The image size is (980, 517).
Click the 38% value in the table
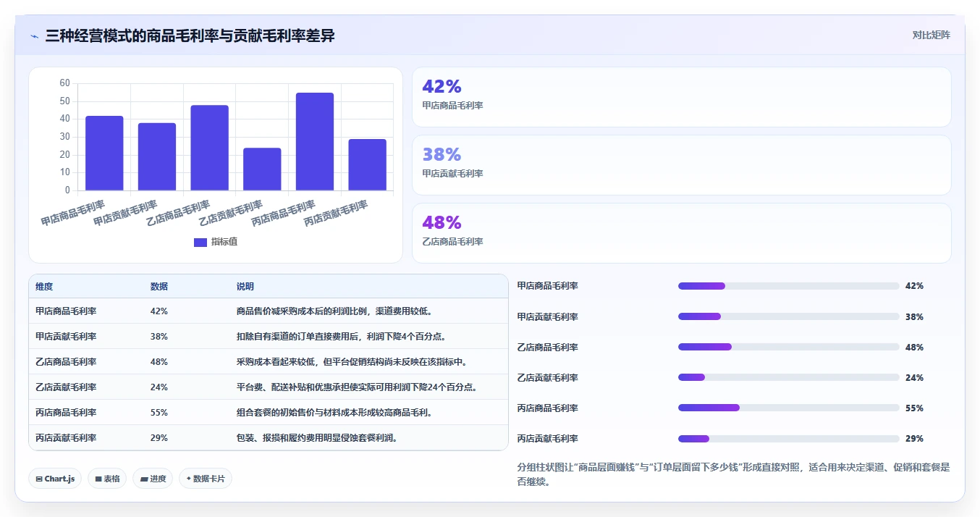pyautogui.click(x=159, y=336)
